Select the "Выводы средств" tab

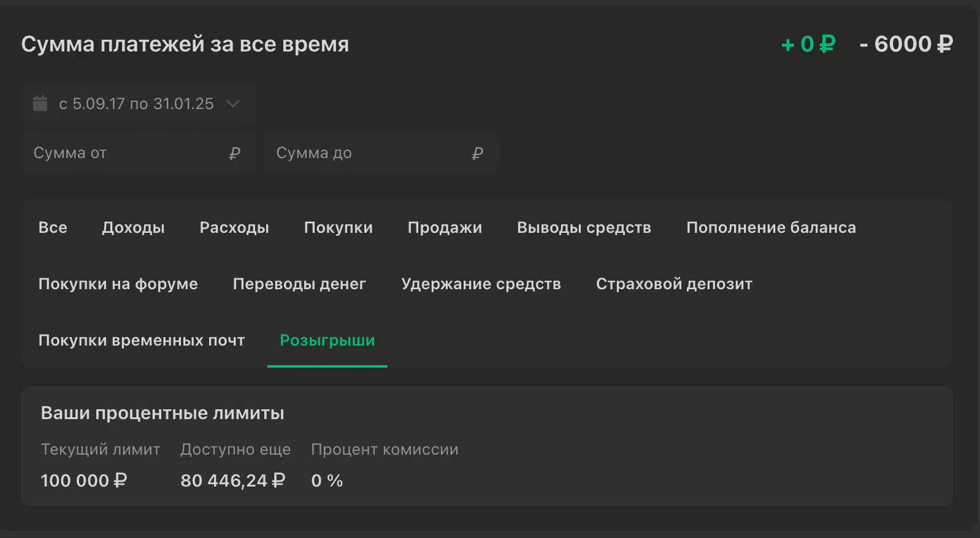click(584, 227)
